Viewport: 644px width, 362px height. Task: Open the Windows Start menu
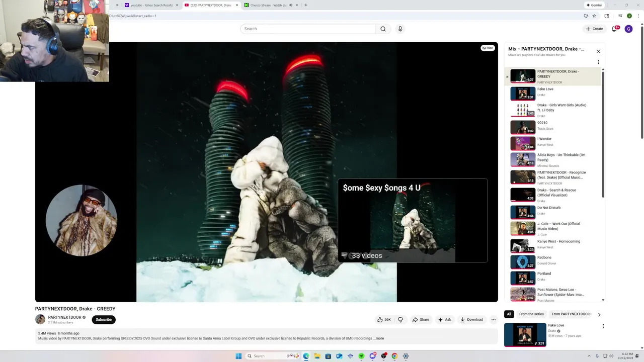[238, 356]
